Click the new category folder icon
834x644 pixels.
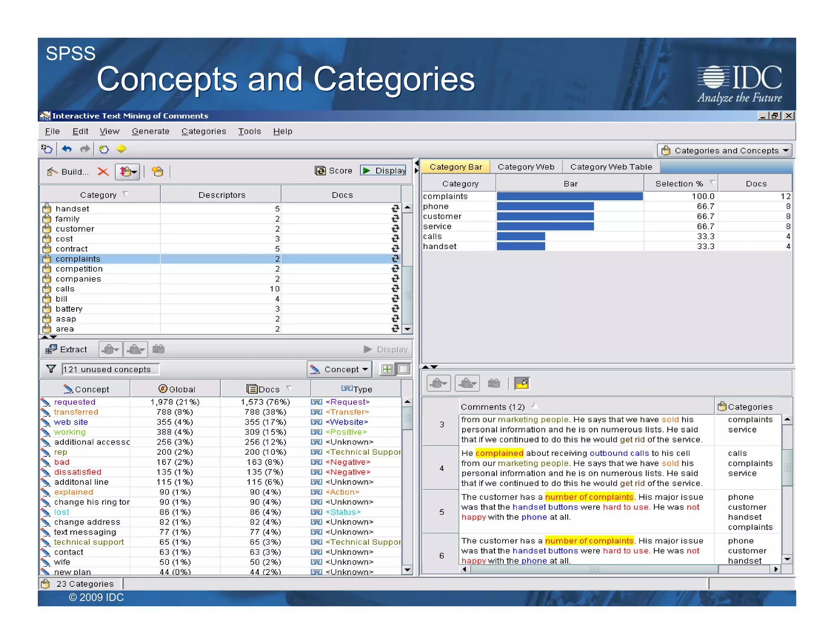tap(157, 171)
